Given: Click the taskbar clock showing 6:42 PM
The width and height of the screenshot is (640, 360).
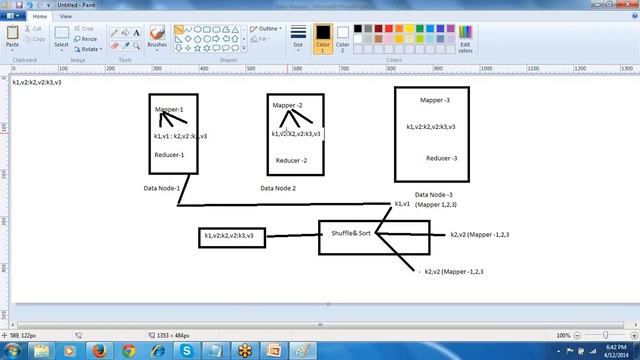Looking at the screenshot, I should (616, 351).
